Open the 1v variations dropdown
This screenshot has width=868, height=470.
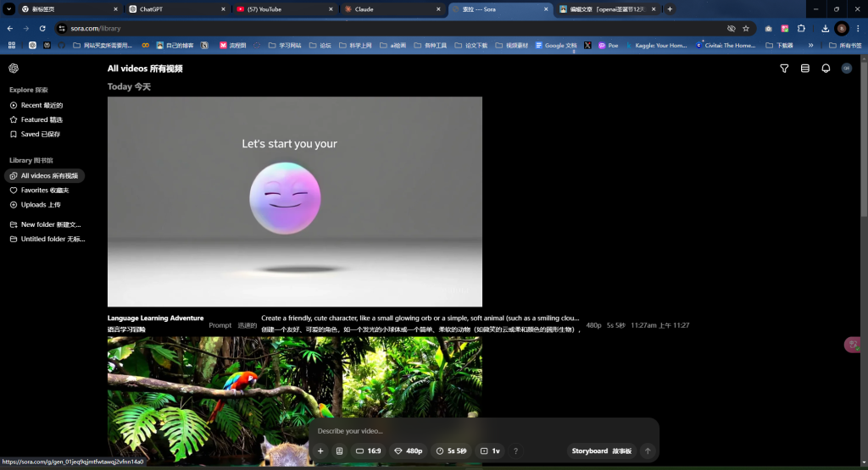[490, 451]
